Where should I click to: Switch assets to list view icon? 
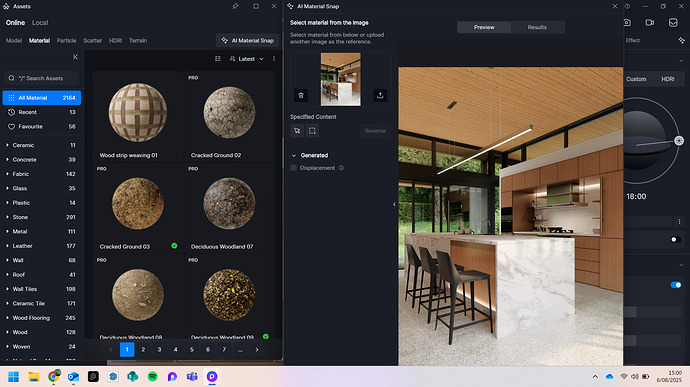click(x=218, y=59)
